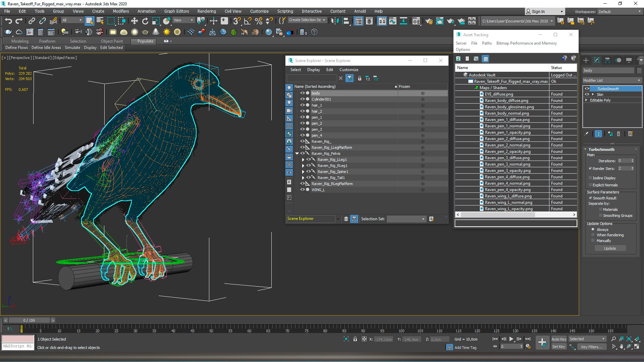Switch to the Freeform ribbon tab
Screen dimensions: 644x362
47,41
